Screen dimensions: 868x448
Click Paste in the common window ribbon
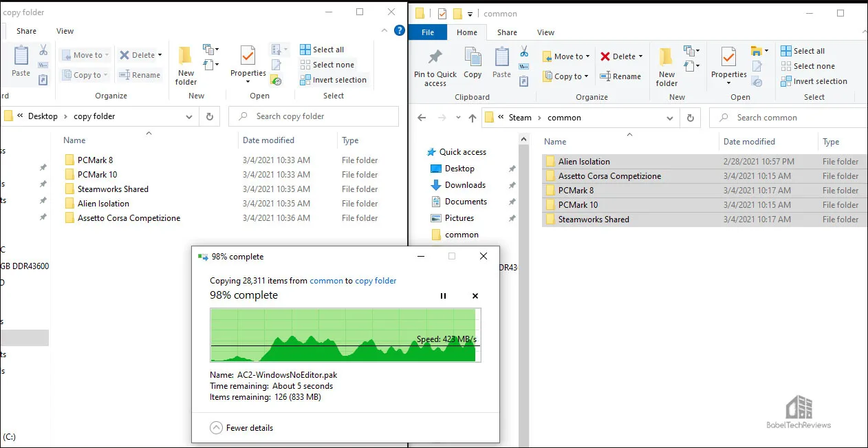[x=502, y=63]
